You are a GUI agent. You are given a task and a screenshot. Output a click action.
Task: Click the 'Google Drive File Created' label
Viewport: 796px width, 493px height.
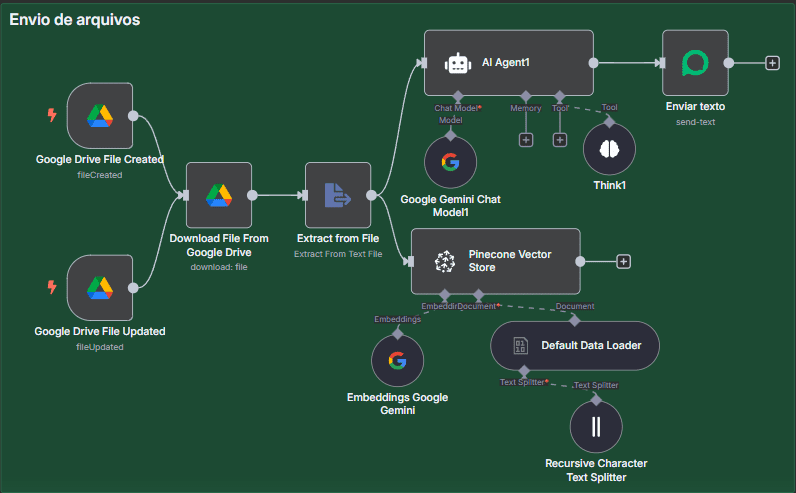(x=100, y=159)
